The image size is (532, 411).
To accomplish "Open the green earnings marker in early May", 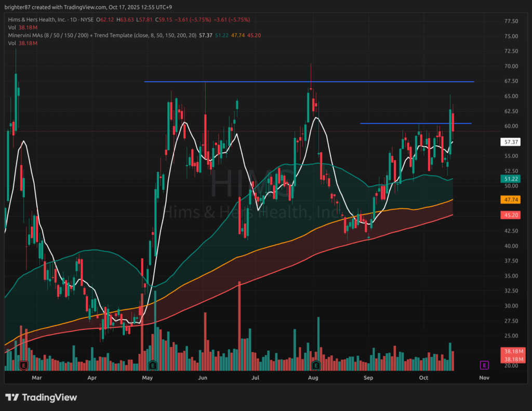I will click(152, 365).
